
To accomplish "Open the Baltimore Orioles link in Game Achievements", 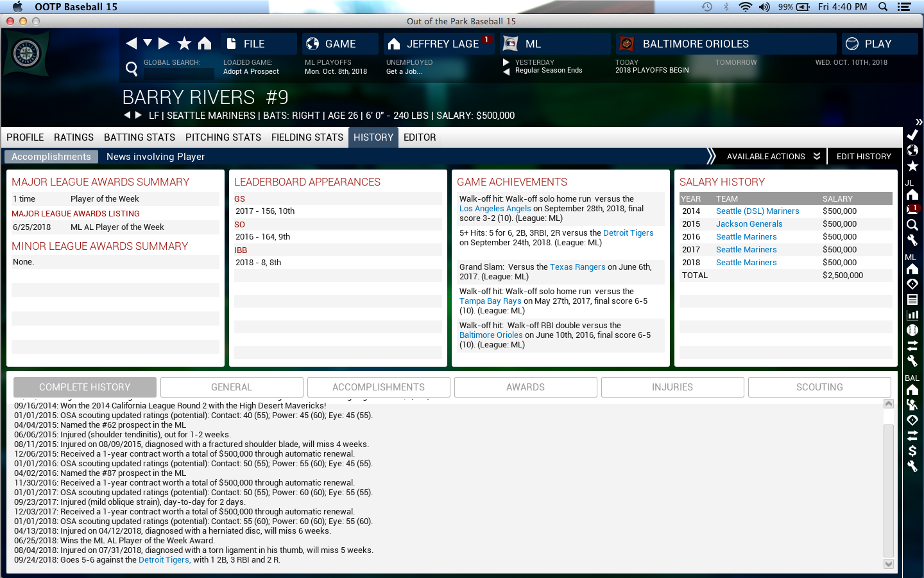I will click(x=491, y=335).
